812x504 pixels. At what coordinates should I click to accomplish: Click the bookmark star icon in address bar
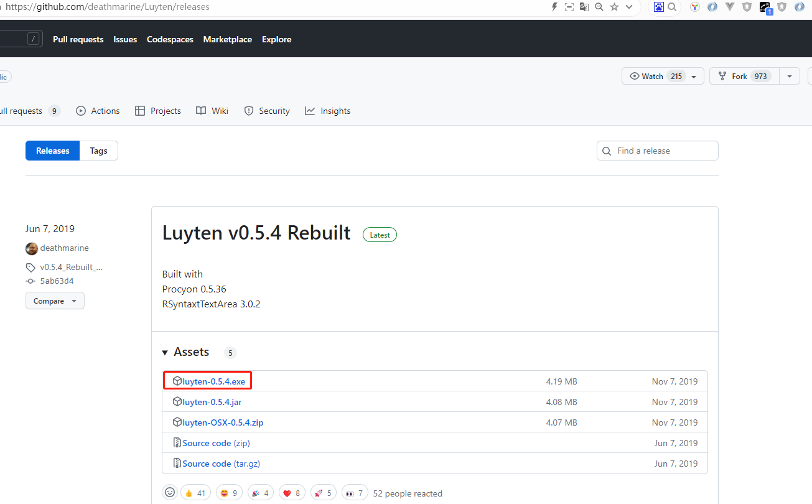[615, 7]
